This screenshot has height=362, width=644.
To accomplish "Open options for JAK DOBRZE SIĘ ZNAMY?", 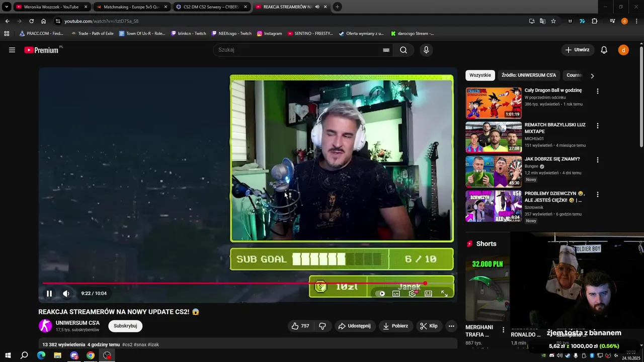I will (598, 160).
